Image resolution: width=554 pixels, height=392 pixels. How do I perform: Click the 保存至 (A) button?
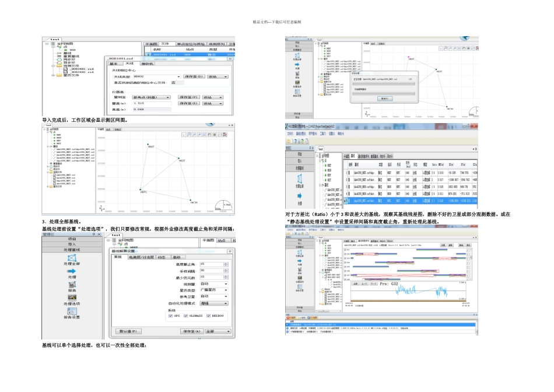point(191,331)
